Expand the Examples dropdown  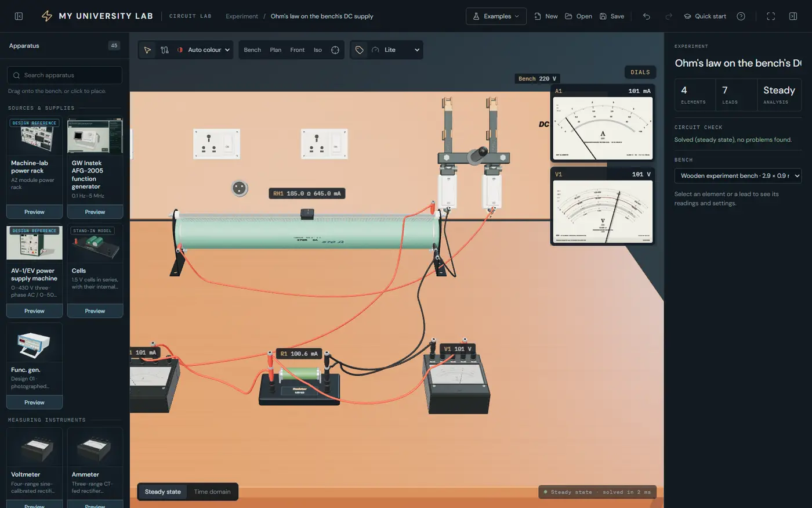(x=496, y=16)
